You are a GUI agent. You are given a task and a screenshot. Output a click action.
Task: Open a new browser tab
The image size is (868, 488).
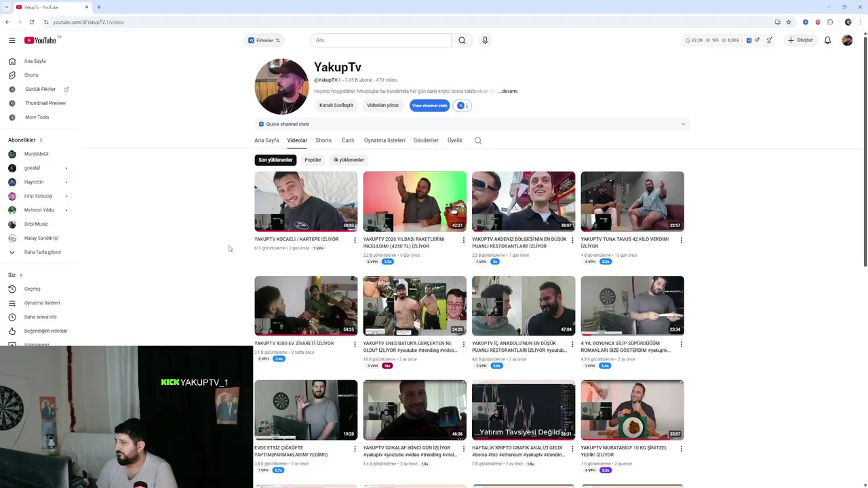(x=99, y=7)
